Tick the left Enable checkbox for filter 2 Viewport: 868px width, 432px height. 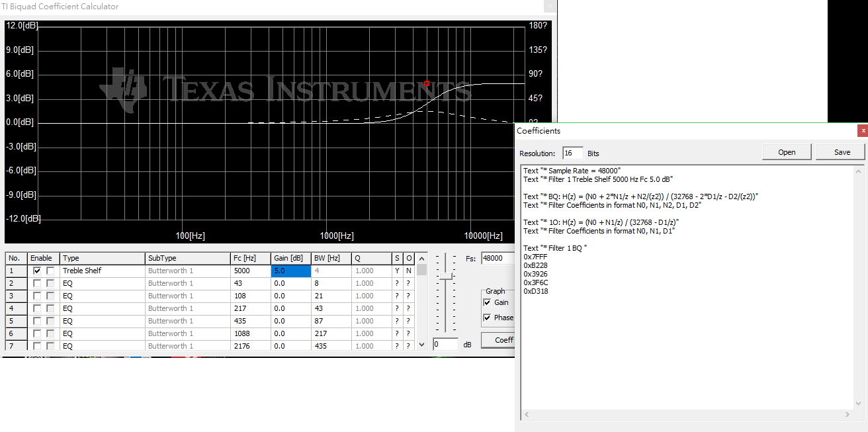(x=37, y=283)
